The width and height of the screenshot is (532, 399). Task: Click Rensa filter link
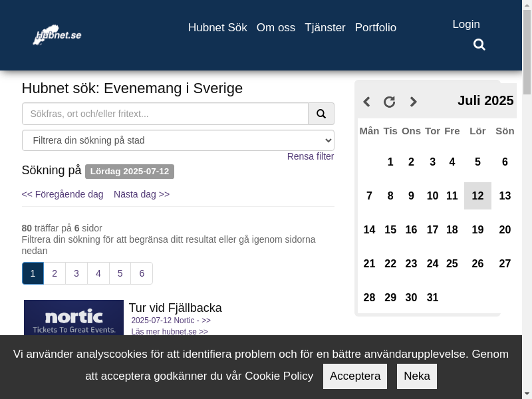pos(311,156)
